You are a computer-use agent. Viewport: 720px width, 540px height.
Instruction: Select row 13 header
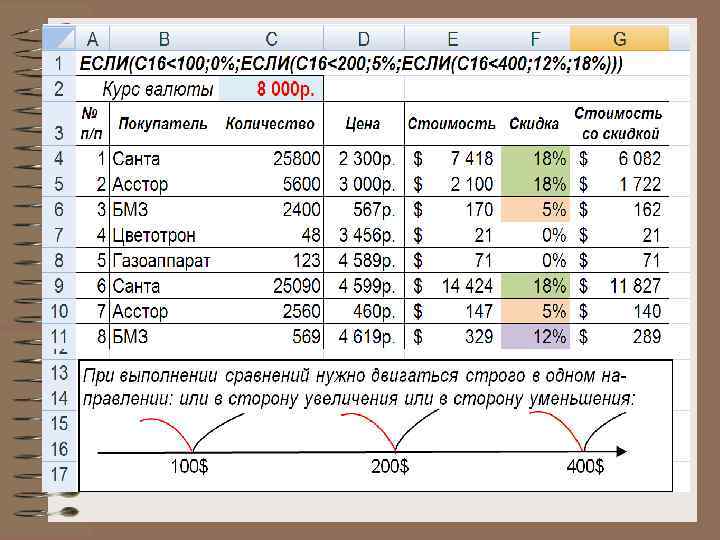click(60, 373)
